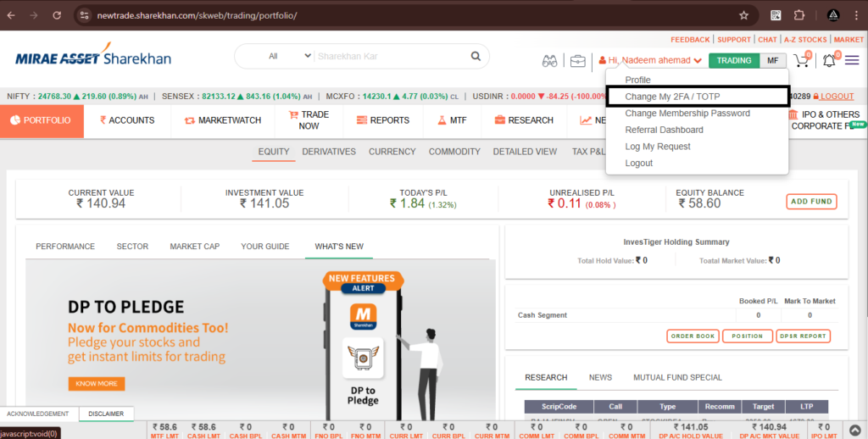Switch to CURRENCY sub-tab

coord(392,152)
